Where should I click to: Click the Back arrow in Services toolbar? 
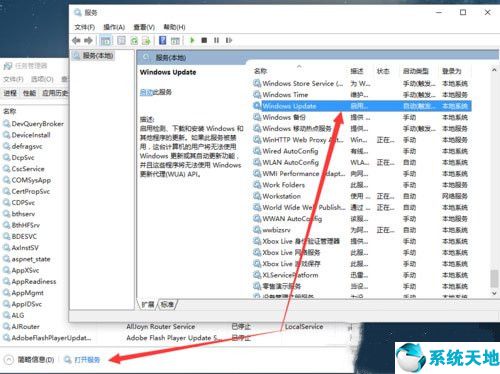(76, 41)
